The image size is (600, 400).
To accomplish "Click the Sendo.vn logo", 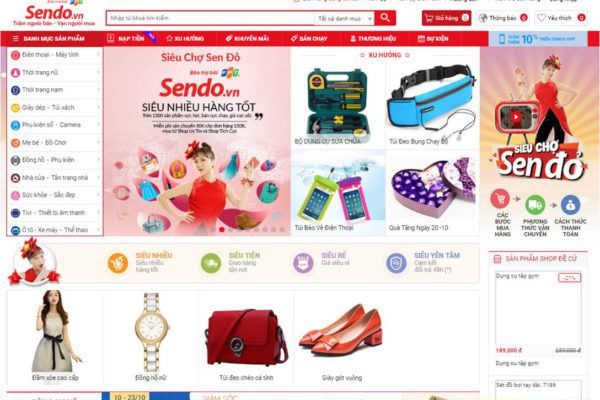I will 54,15.
